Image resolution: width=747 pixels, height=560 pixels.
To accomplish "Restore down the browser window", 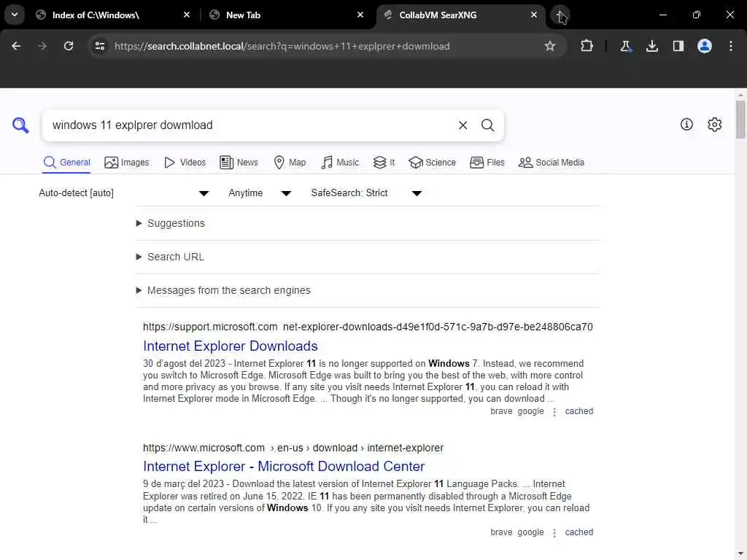I will [696, 15].
